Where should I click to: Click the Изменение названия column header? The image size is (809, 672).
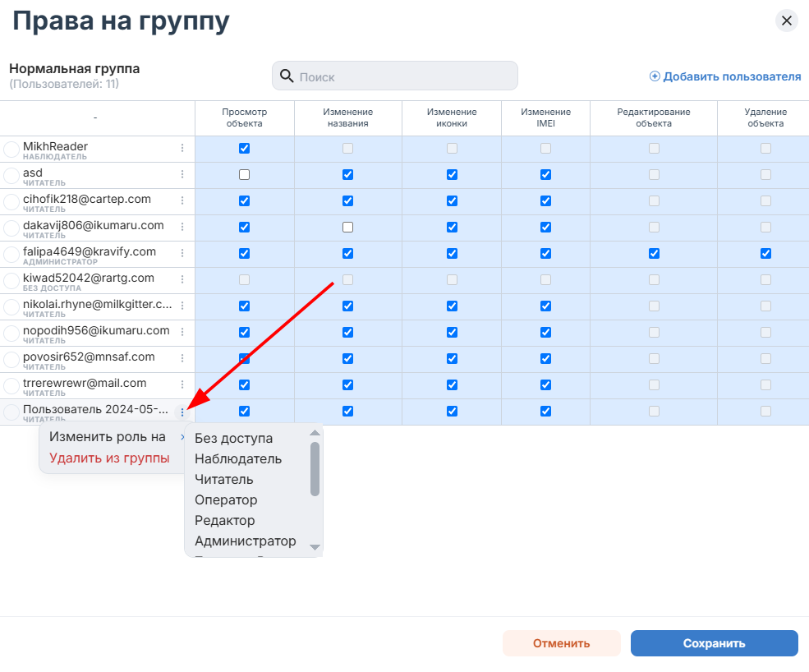pos(347,117)
